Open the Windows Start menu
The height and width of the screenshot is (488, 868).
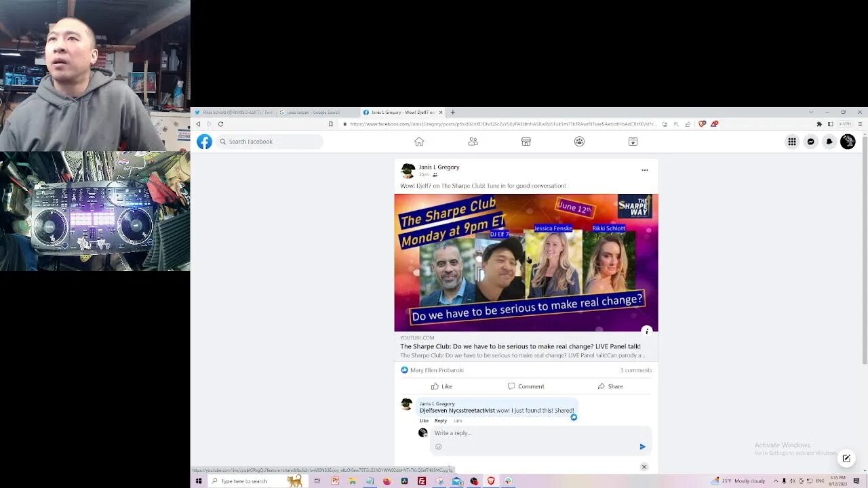[x=199, y=481]
